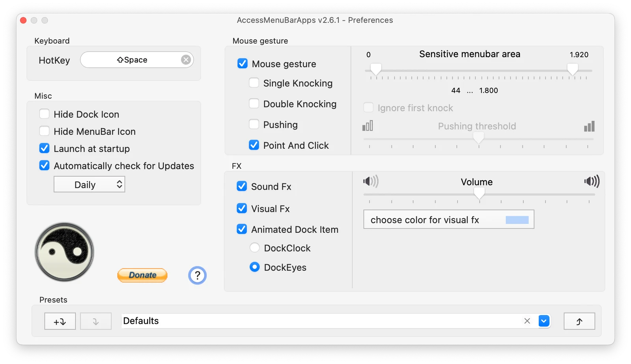Save a new preset with plus arrow button
Viewport: 631px width, 364px height.
(60, 321)
